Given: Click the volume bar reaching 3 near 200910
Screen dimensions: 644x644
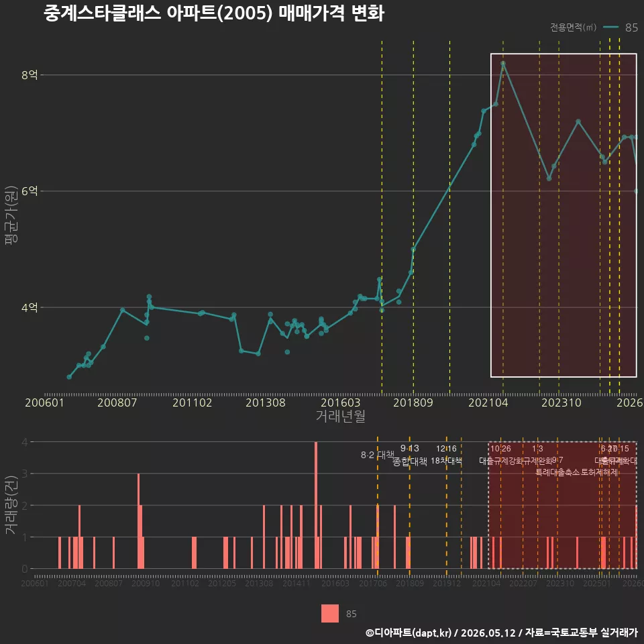Looking at the screenshot, I should (x=138, y=521).
